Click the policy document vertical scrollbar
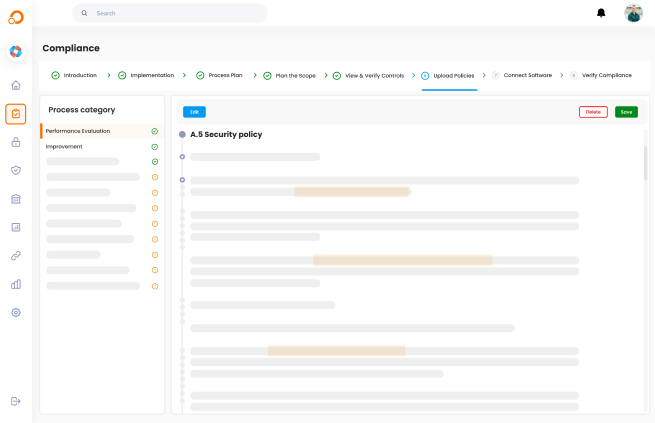The image size is (655, 423). pos(645,160)
